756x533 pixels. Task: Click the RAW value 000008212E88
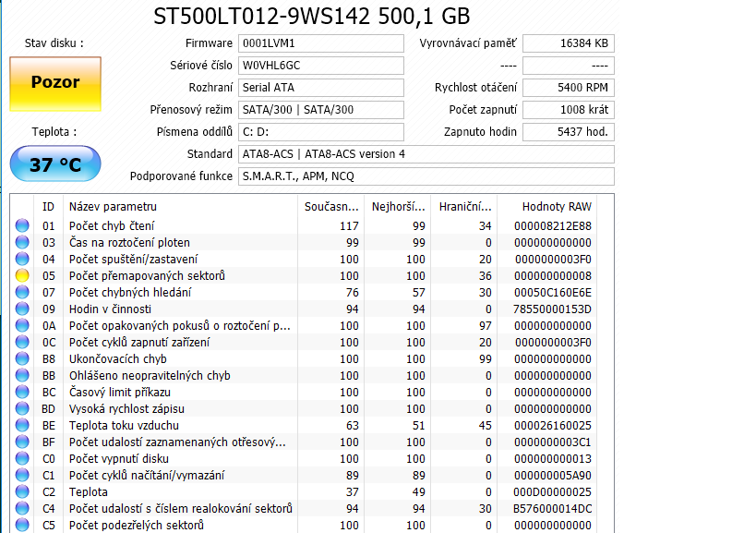point(553,225)
